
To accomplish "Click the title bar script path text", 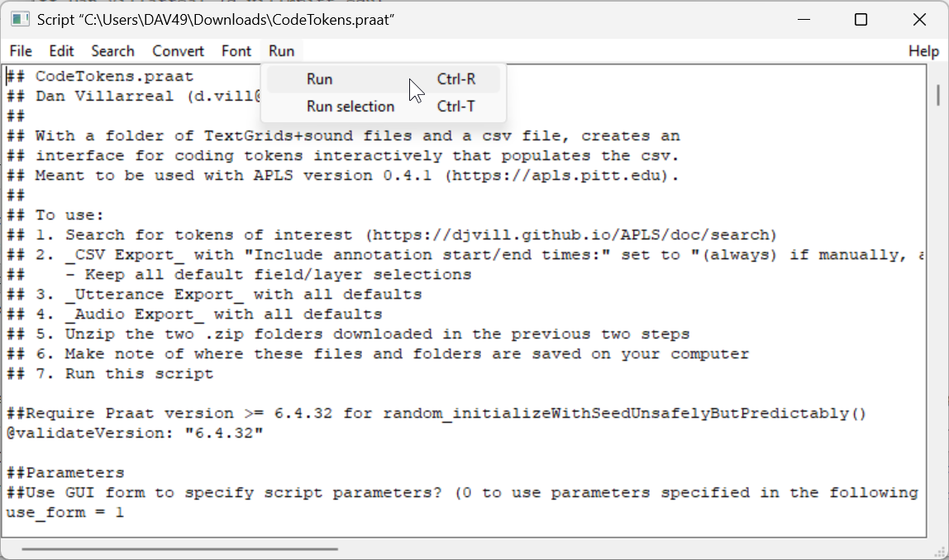I will (x=216, y=19).
